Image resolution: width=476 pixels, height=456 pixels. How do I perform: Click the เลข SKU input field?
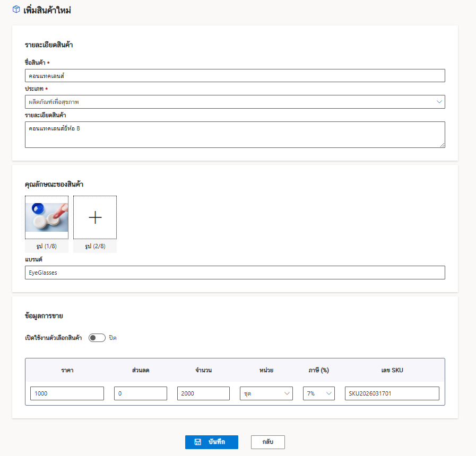point(392,393)
